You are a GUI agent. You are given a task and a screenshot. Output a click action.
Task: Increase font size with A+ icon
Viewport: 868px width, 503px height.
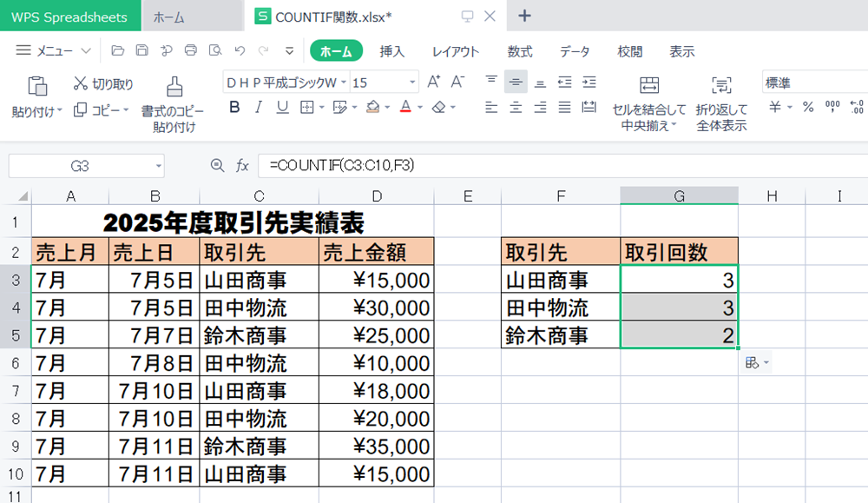[433, 82]
